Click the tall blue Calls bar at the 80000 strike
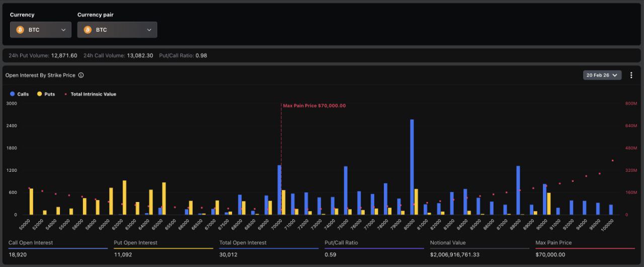This screenshot has height=267, width=644. point(412,167)
